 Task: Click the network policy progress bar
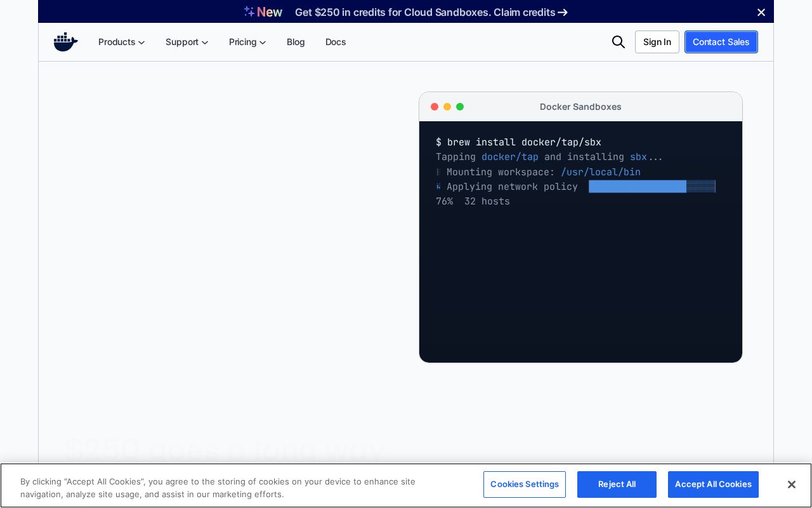(652, 187)
